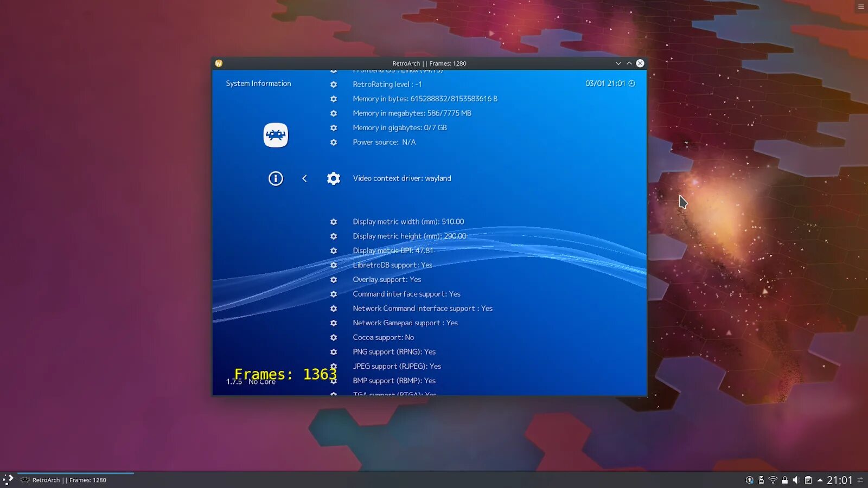Screen dimensions: 868x488
Task: Open the desktop toolbox hamburger menu
Action: tap(861, 7)
